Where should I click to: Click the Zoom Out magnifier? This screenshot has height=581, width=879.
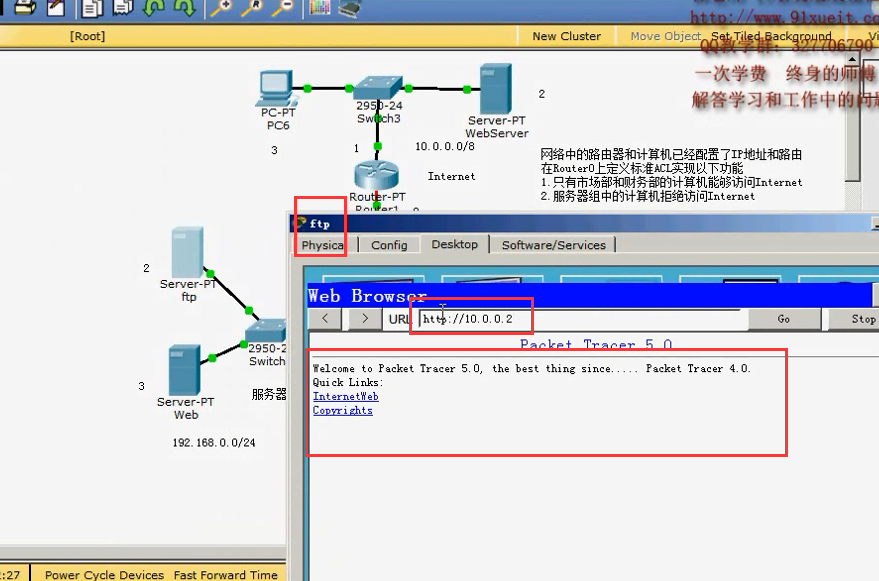tap(283, 7)
